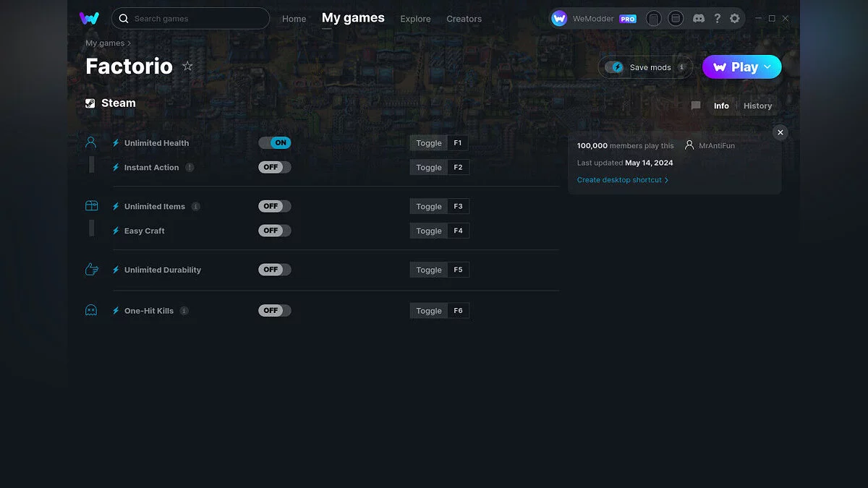Open settings gear icon
This screenshot has width=868, height=488.
coord(735,19)
